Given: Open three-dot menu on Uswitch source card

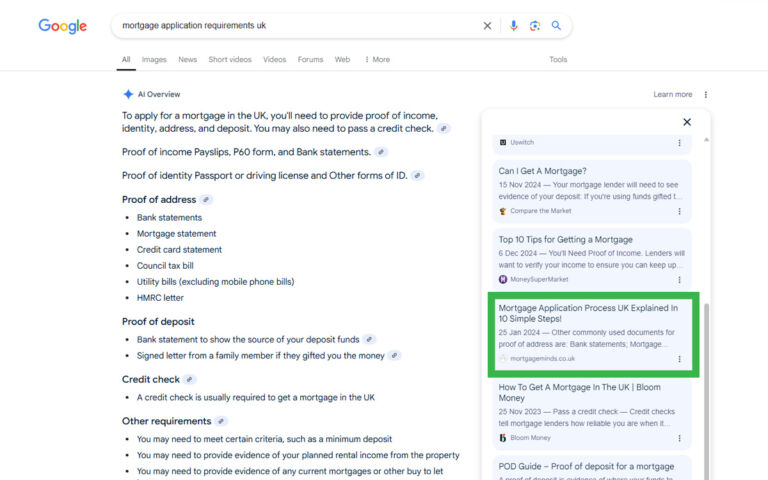Looking at the screenshot, I should click(679, 143).
